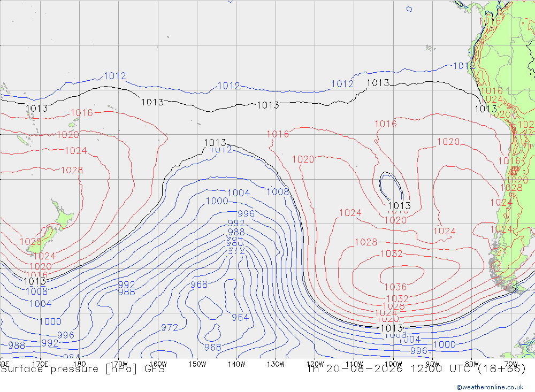Click the 170W longitude axis label
This screenshot has height=392, width=535.
(x=119, y=364)
